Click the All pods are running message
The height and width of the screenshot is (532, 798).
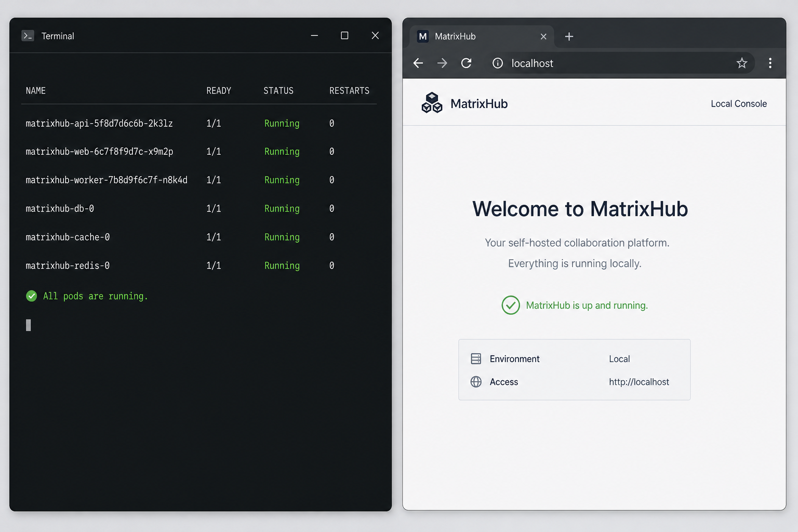(x=96, y=296)
